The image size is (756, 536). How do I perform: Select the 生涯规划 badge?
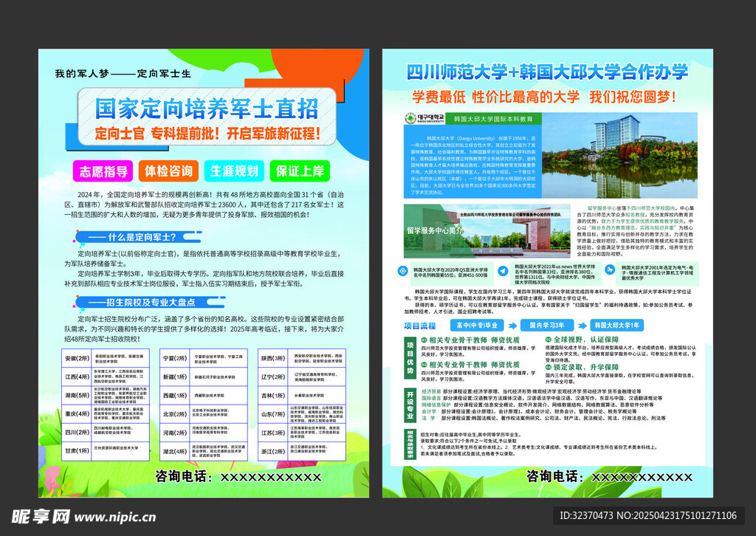[x=234, y=171]
